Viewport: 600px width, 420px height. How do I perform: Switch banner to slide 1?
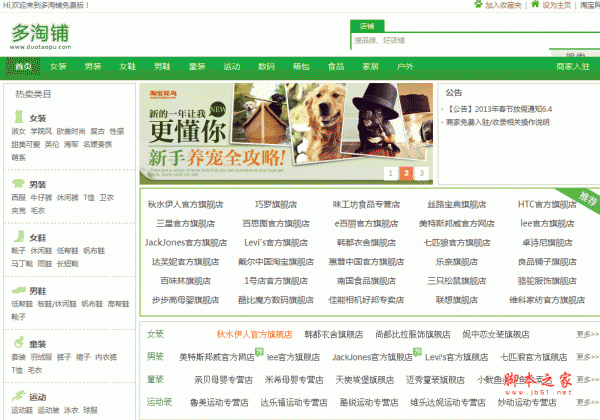click(x=390, y=173)
